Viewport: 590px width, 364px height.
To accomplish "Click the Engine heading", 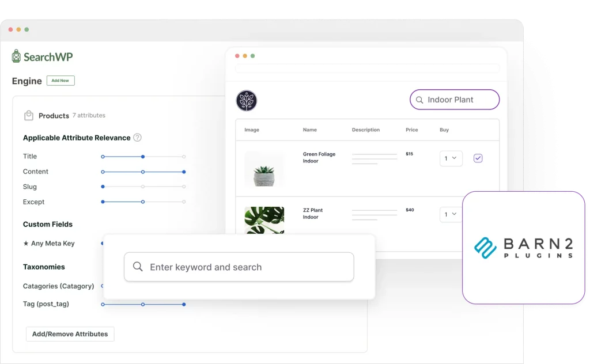I will [x=27, y=81].
